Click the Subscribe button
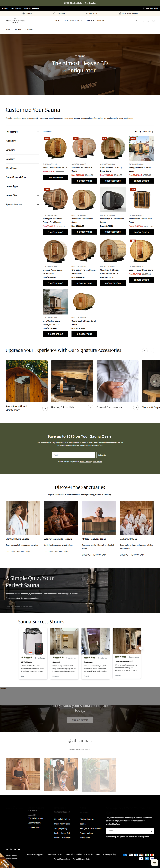The width and height of the screenshot is (160, 868). click(x=102, y=455)
